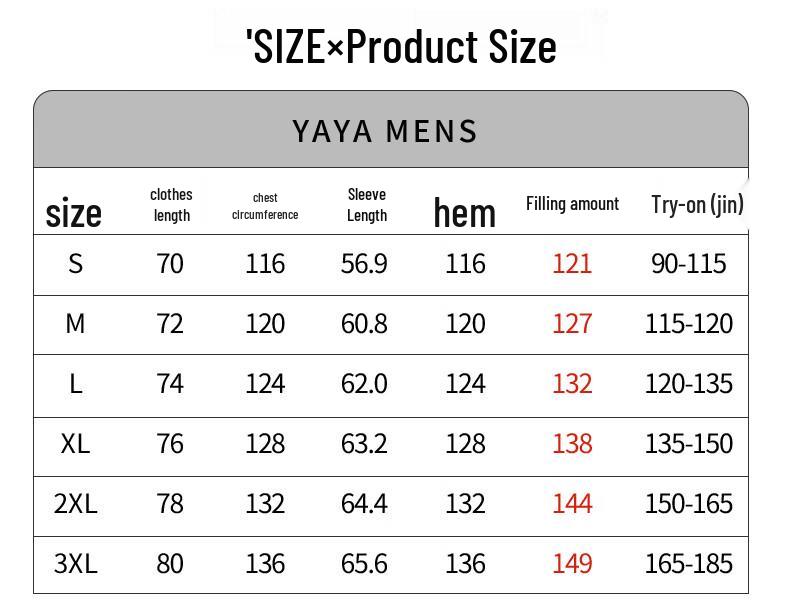This screenshot has height=611, width=790.
Task: Click clothes length value 74
Action: [170, 384]
